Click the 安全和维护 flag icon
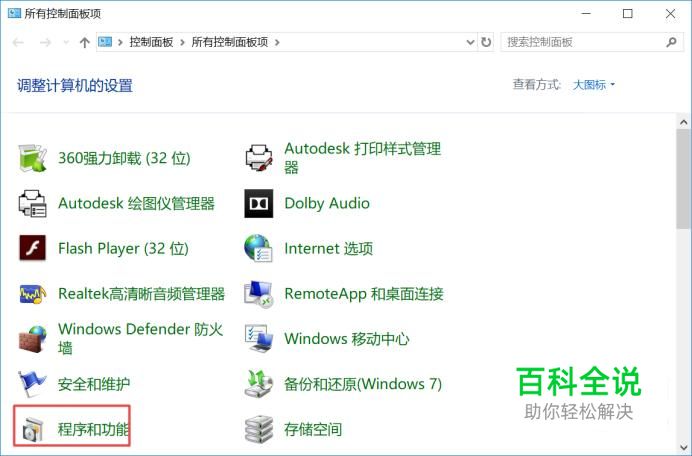 point(32,384)
